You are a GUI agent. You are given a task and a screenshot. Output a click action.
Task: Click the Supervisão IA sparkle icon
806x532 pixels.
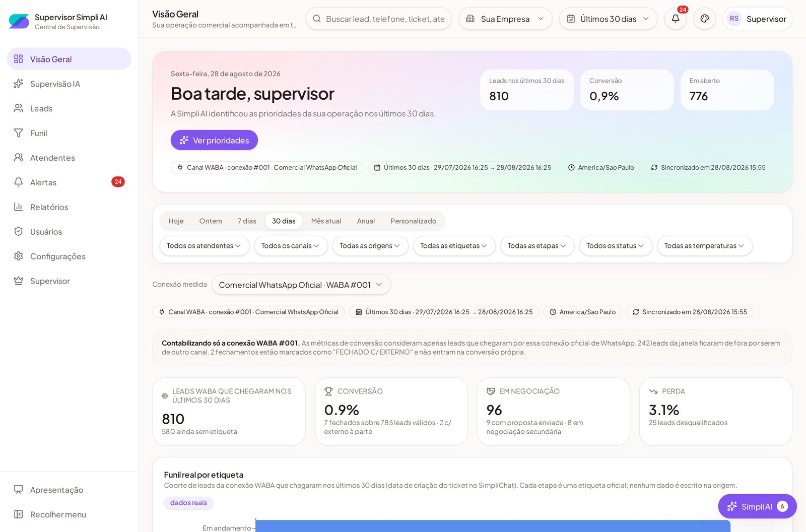[19, 84]
